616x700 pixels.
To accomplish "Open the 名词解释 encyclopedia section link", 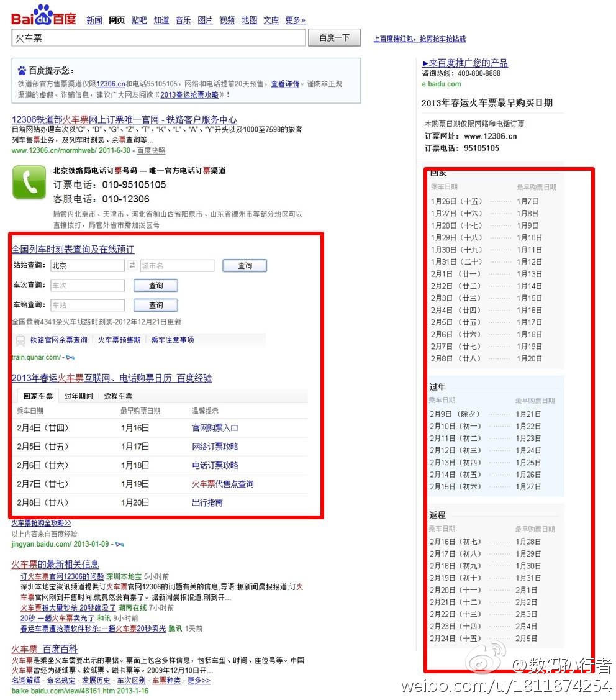I will coord(25,680).
